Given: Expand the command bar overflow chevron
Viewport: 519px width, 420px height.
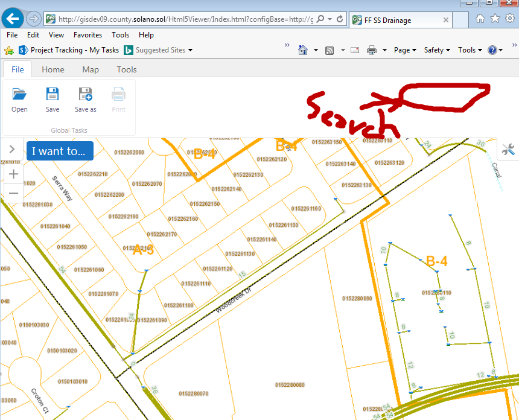Looking at the screenshot, I should coord(514,45).
